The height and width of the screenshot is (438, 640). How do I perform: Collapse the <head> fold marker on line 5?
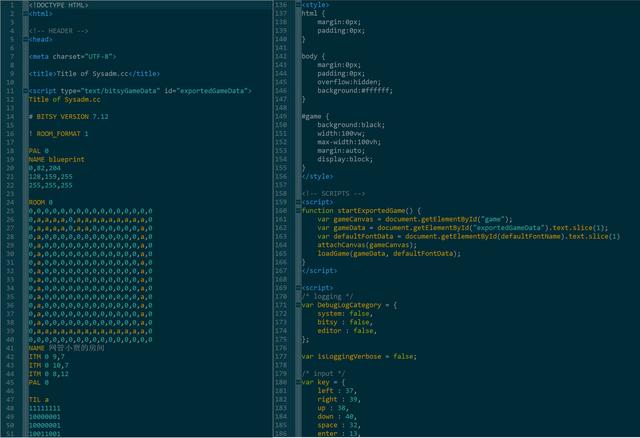(26, 39)
